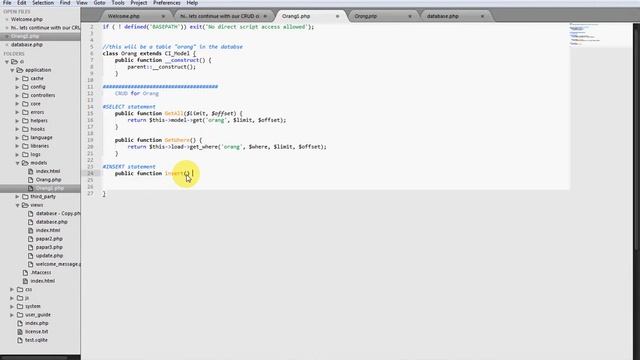Open papar2.php in sidebar
The image size is (640, 360).
click(x=49, y=239)
